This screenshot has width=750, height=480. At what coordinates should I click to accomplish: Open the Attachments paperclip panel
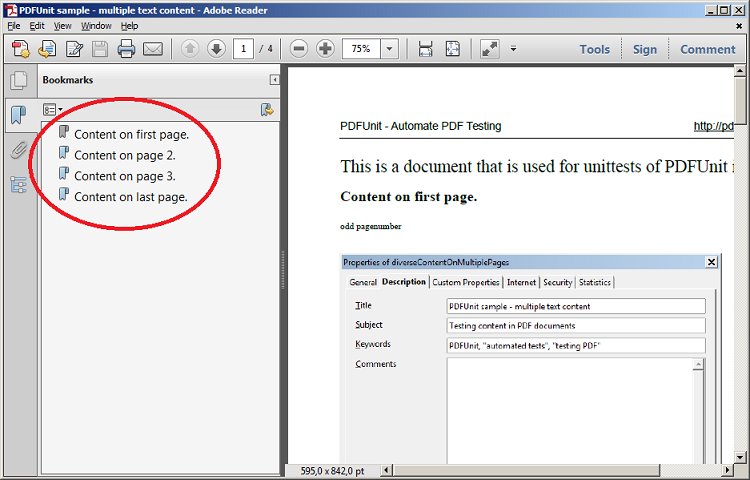18,151
